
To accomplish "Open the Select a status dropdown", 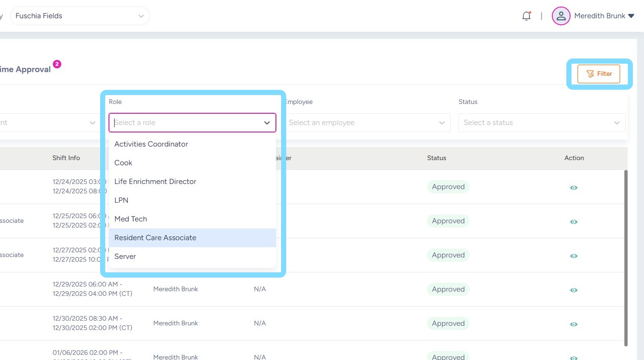I will (x=542, y=123).
